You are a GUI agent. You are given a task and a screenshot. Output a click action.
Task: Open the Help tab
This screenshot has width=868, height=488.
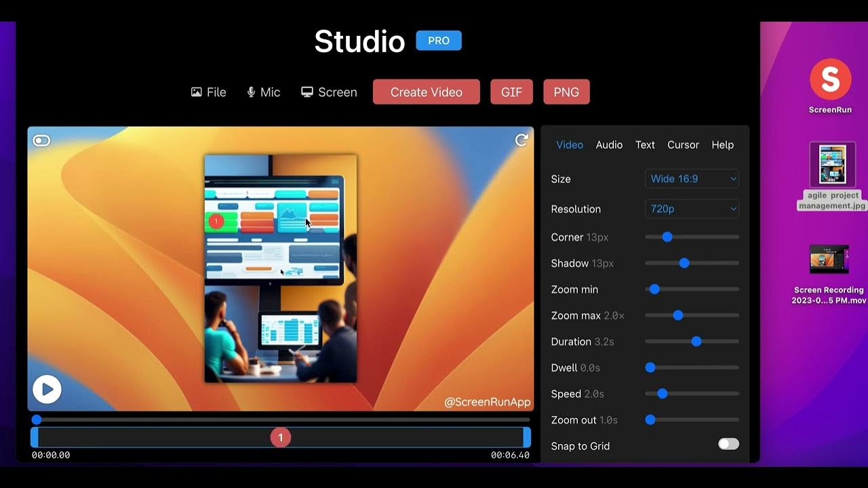coord(722,145)
